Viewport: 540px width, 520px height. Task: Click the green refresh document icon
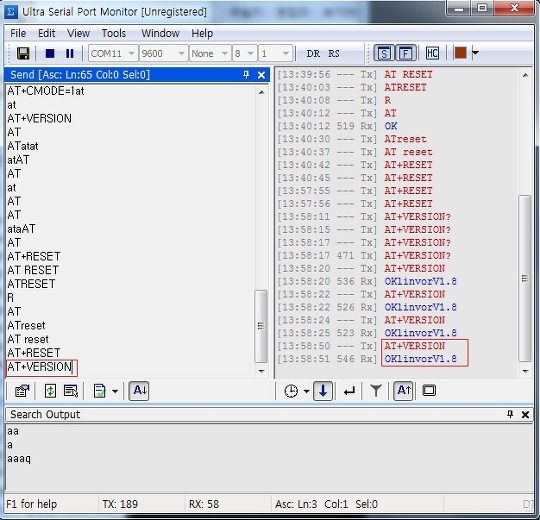click(x=50, y=391)
